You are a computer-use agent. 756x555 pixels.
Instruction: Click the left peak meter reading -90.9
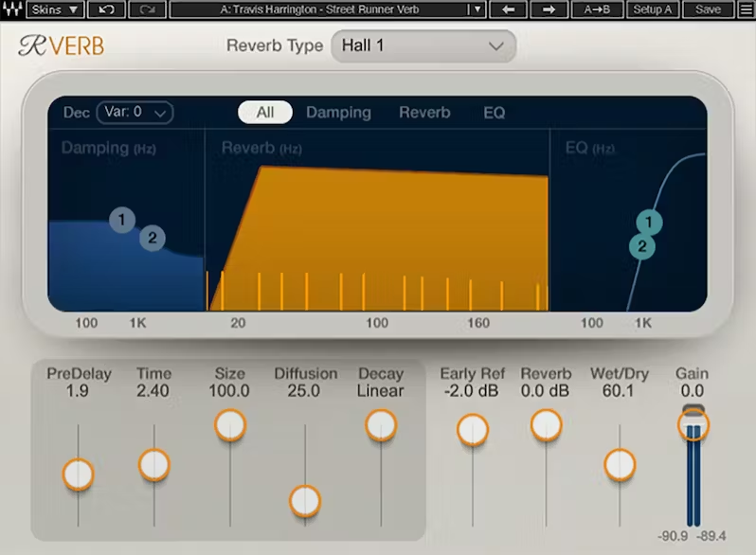(x=673, y=536)
